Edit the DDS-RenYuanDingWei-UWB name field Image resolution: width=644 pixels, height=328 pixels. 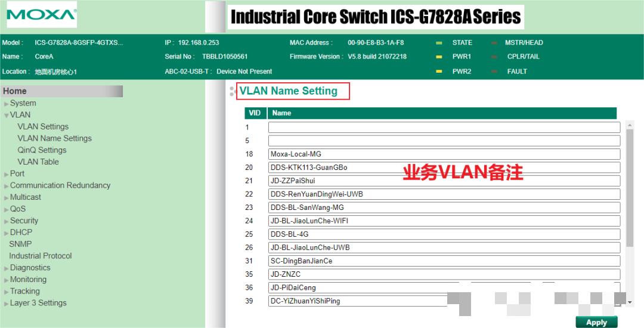pyautogui.click(x=444, y=194)
